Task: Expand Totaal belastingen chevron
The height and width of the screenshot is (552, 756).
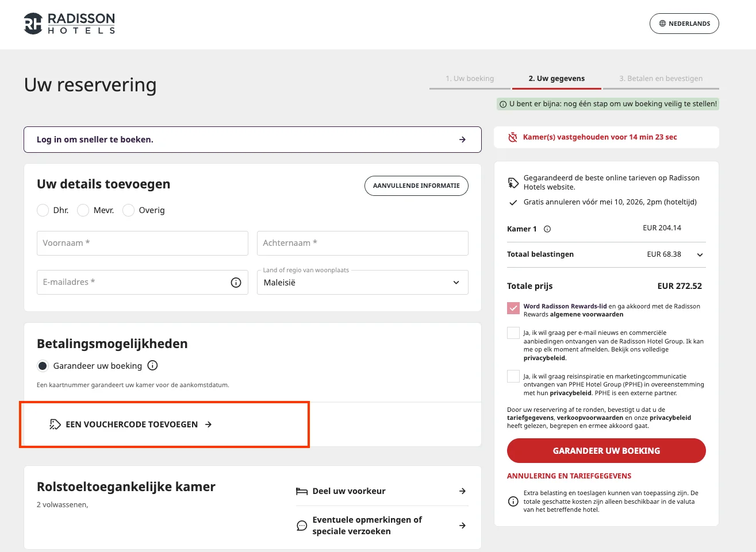Action: click(700, 254)
